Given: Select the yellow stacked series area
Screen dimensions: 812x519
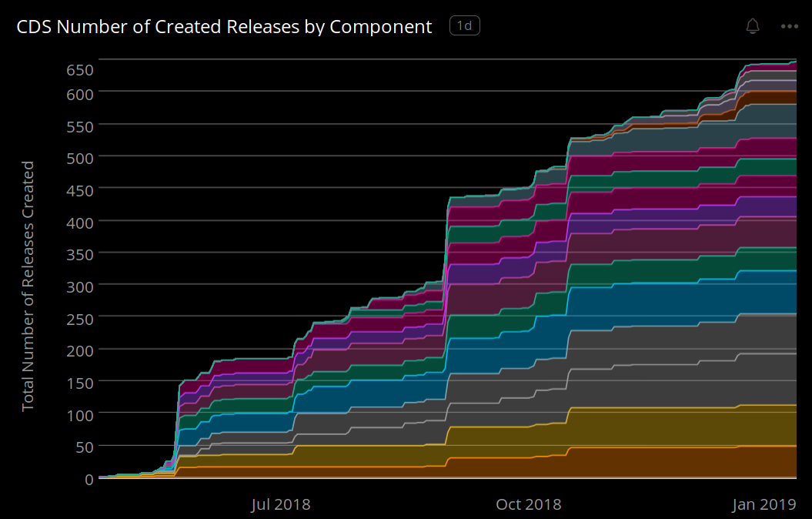Looking at the screenshot, I should pos(654,427).
